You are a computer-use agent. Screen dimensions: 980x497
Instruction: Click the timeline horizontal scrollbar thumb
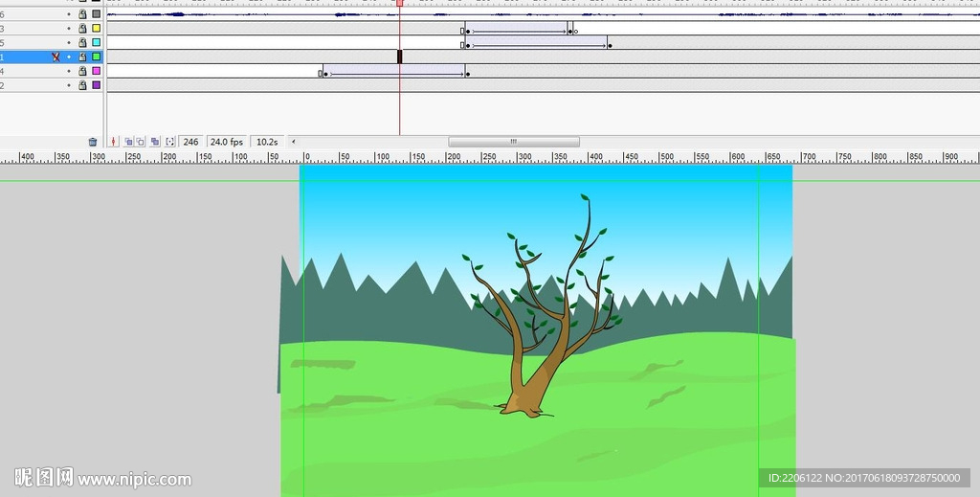514,142
